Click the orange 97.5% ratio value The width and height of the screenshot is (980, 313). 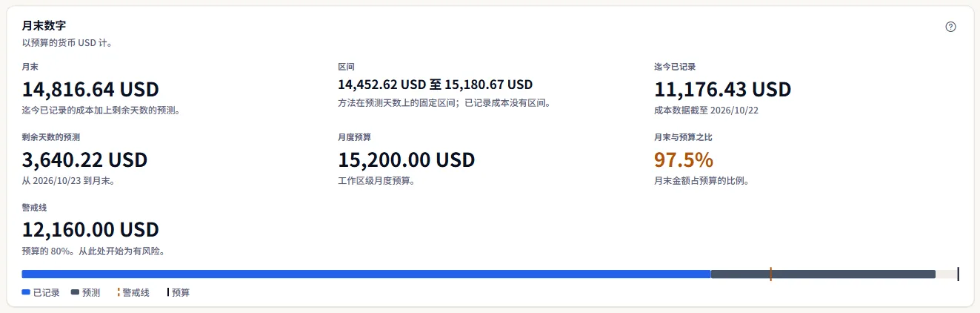[684, 159]
